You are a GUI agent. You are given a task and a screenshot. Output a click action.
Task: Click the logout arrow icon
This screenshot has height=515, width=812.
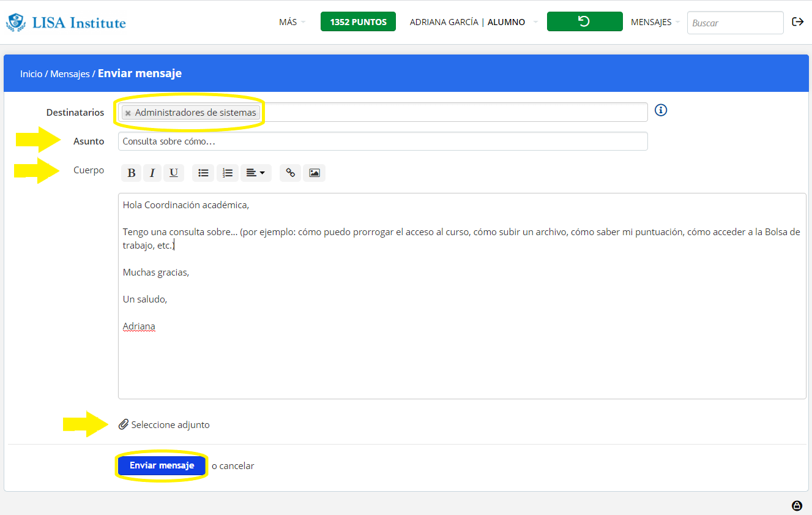pyautogui.click(x=798, y=22)
